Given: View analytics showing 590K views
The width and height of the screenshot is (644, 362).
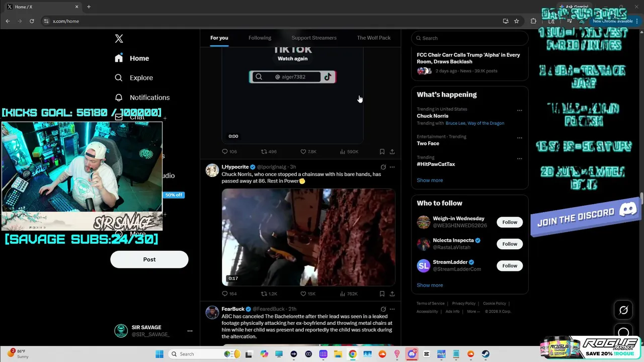Looking at the screenshot, I should click(x=349, y=151).
